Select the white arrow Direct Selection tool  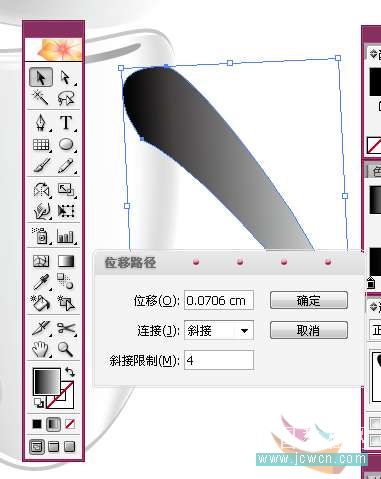(x=66, y=78)
